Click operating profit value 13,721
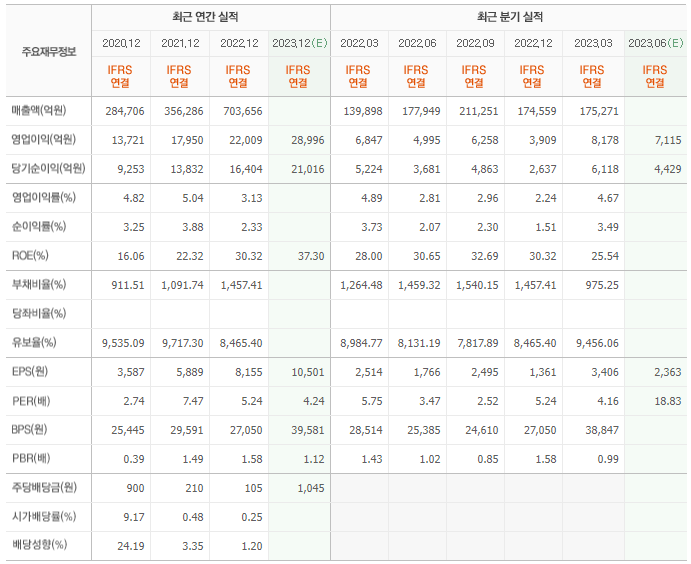 [128, 141]
